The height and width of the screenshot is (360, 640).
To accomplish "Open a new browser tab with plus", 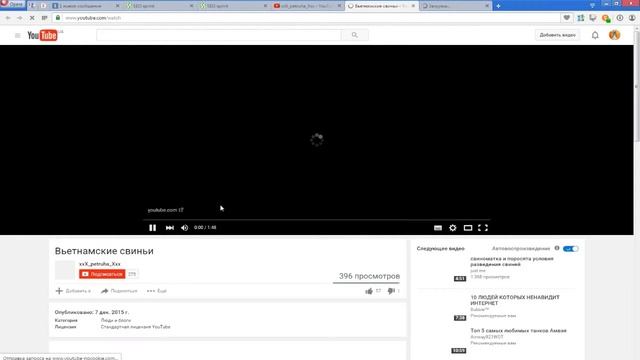I will pyautogui.click(x=498, y=6).
